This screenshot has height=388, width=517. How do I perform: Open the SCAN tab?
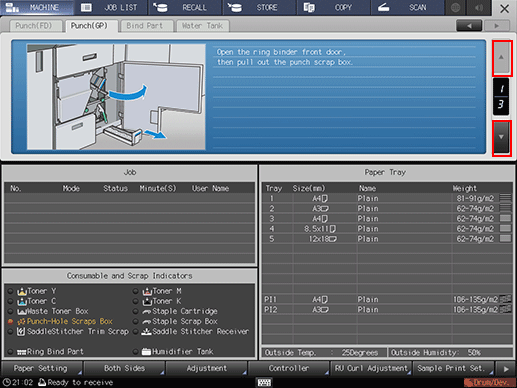click(407, 7)
